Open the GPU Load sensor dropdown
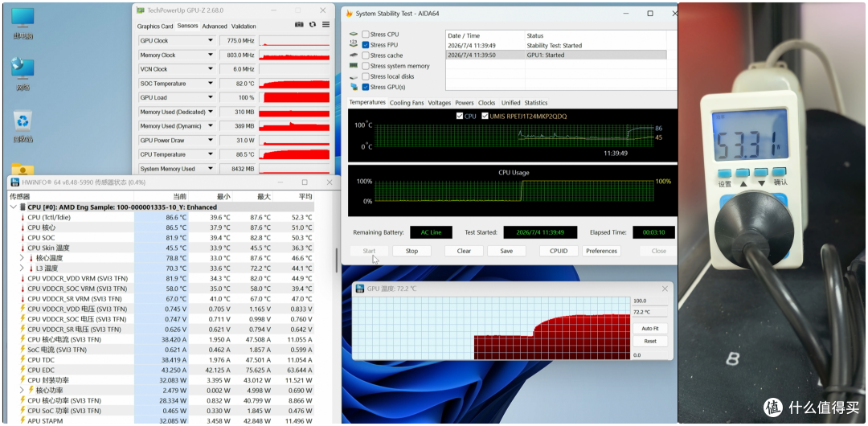Screen dimensions: 868x426 211,97
